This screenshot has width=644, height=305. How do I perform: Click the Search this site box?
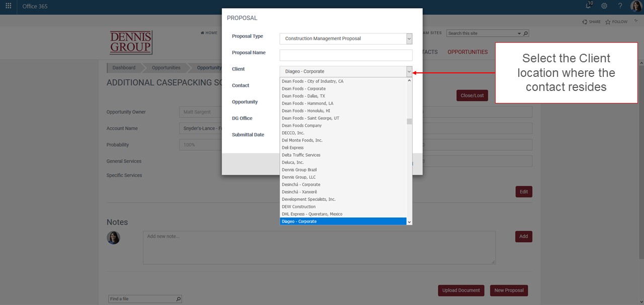coord(482,33)
